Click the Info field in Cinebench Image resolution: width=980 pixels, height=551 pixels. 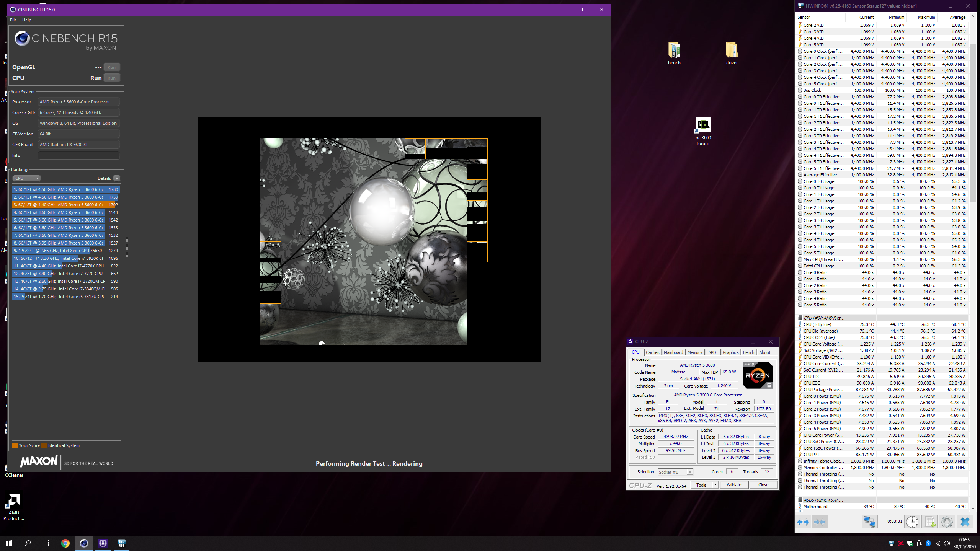click(x=79, y=155)
